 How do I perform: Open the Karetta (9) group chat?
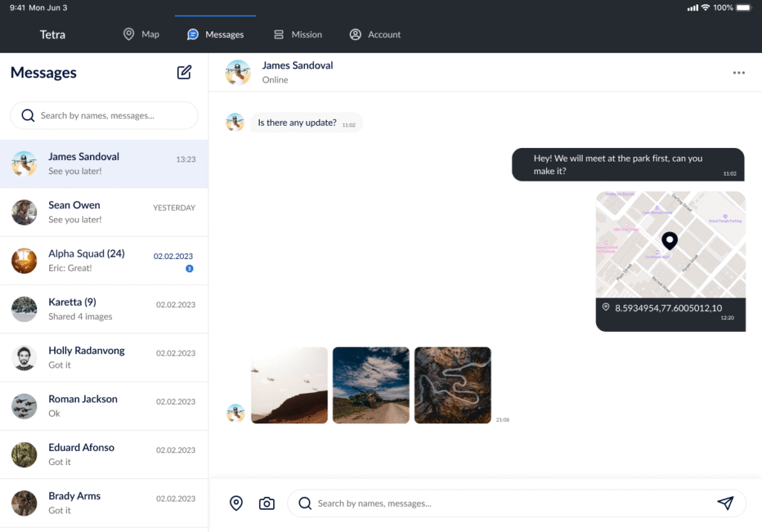pyautogui.click(x=104, y=309)
